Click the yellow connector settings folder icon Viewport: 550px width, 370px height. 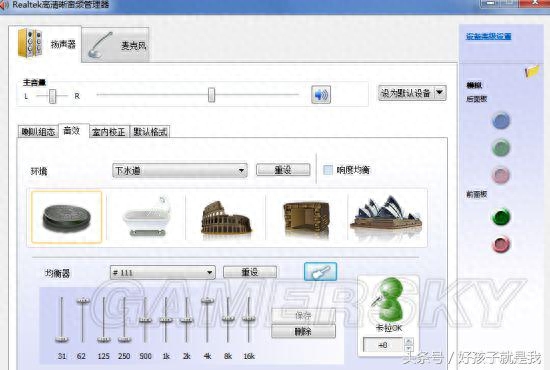[x=532, y=71]
